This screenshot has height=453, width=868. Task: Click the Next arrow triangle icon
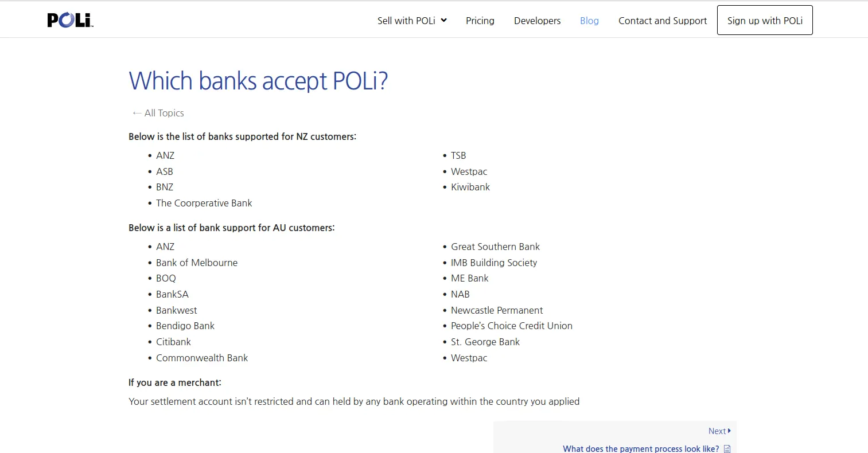729,431
